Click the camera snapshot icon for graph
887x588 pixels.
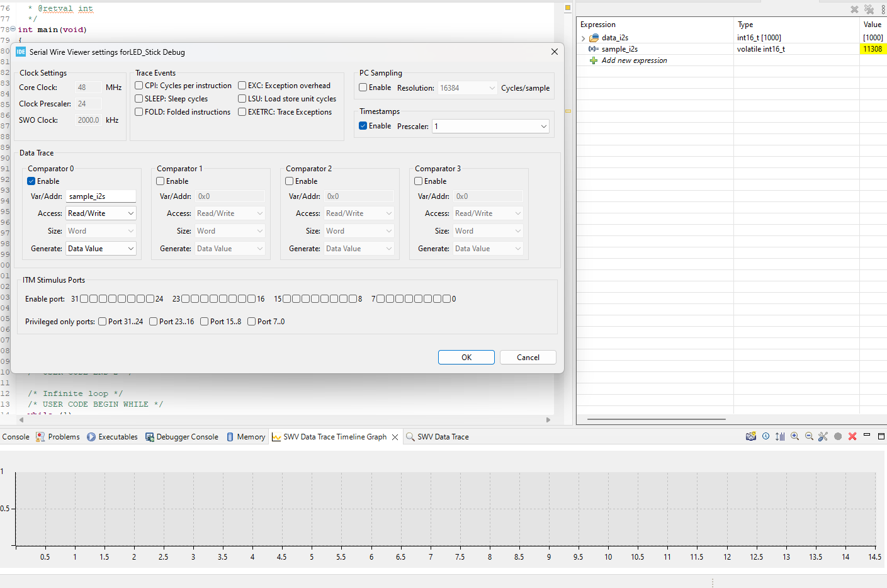click(751, 436)
